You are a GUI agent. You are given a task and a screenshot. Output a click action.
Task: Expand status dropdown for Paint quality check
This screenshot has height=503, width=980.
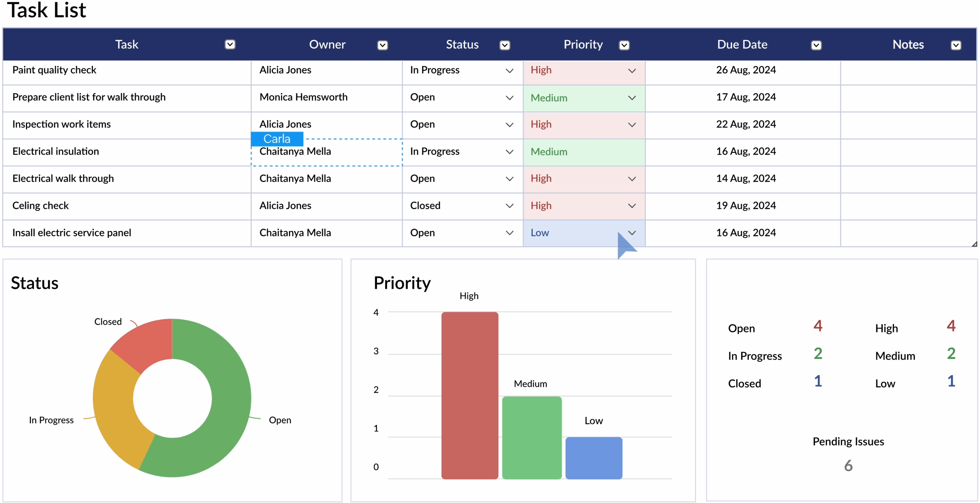click(509, 71)
